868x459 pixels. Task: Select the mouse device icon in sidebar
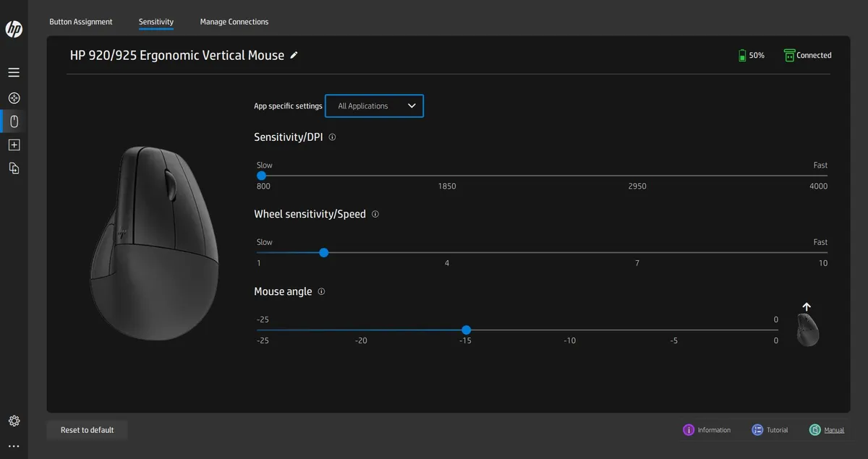[14, 121]
